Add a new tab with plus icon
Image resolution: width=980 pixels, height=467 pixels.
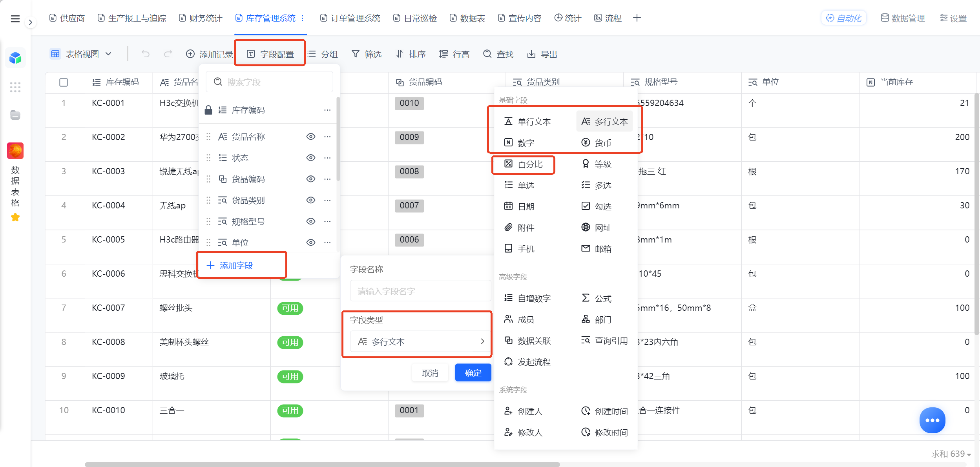(637, 18)
